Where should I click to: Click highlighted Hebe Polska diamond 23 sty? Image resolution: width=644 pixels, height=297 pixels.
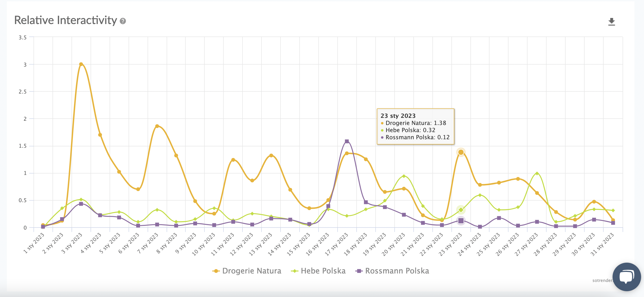pyautogui.click(x=461, y=210)
